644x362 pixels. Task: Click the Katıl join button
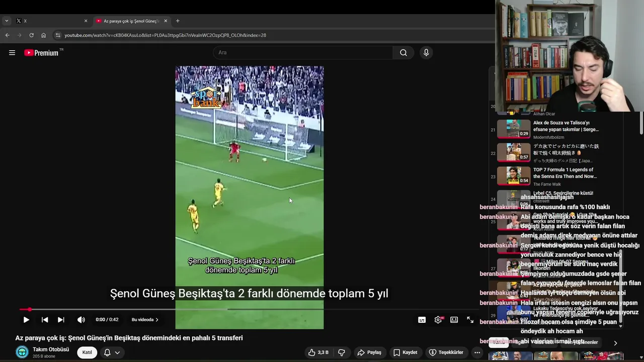(87, 352)
